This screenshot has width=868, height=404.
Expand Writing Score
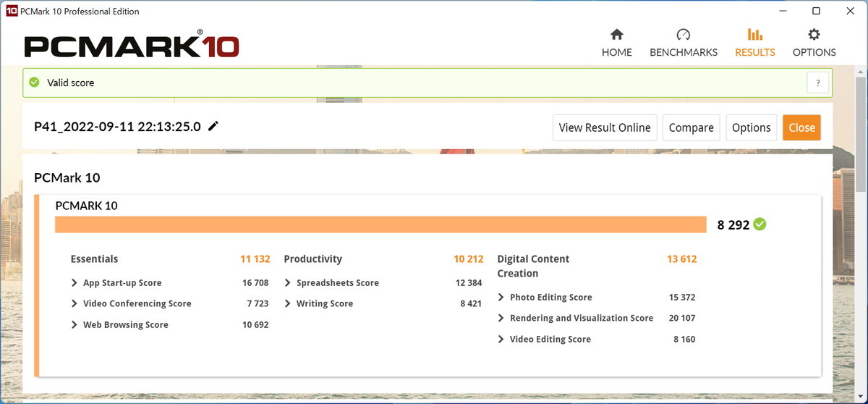tap(288, 304)
